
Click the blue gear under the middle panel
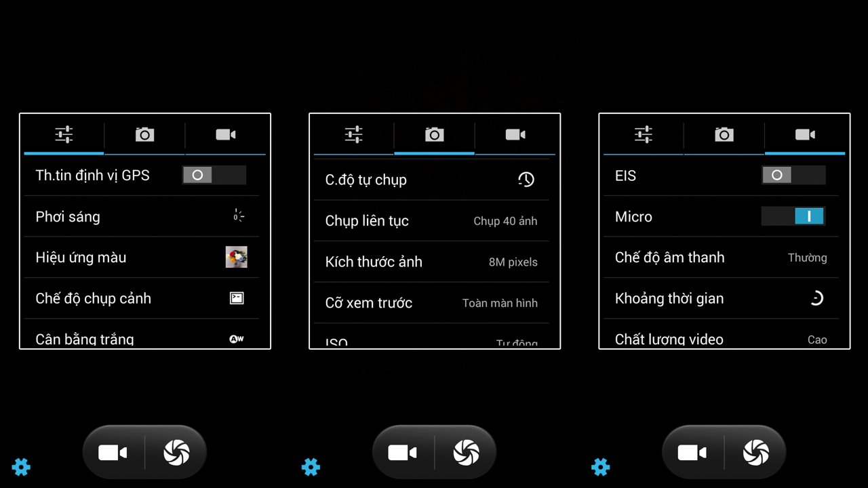tap(311, 466)
